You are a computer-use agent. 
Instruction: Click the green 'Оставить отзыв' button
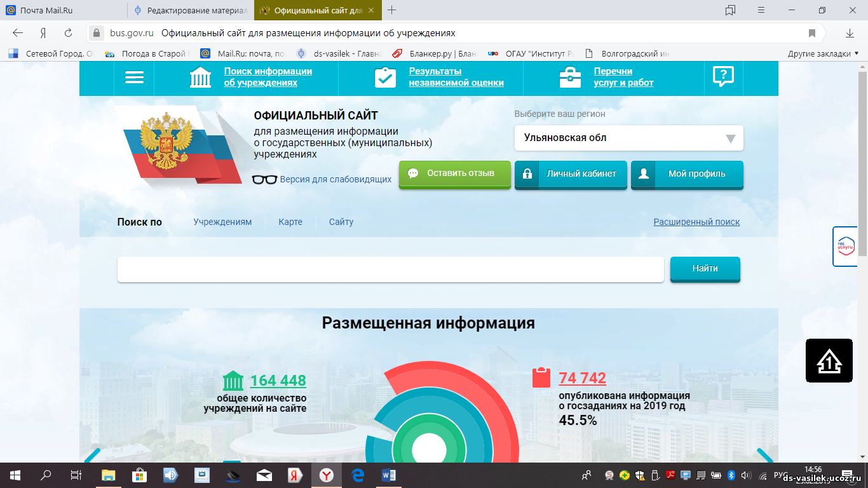click(x=455, y=173)
